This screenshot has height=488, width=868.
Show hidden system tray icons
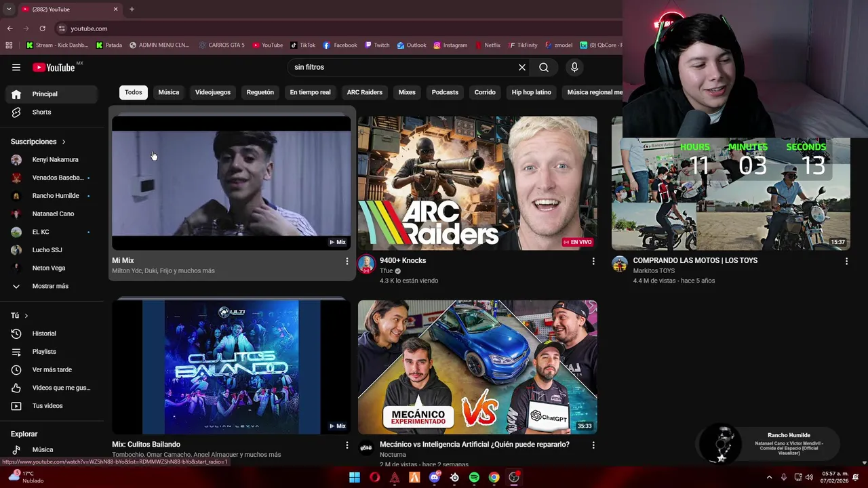pos(769,477)
